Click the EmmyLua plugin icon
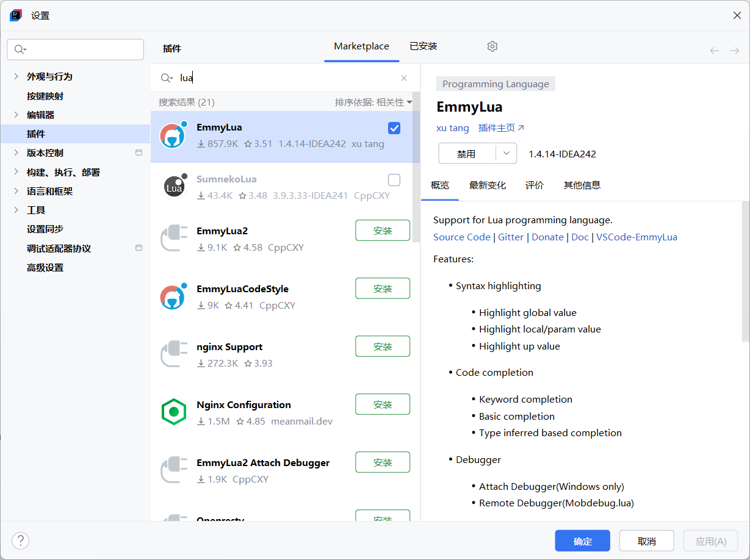 173,135
